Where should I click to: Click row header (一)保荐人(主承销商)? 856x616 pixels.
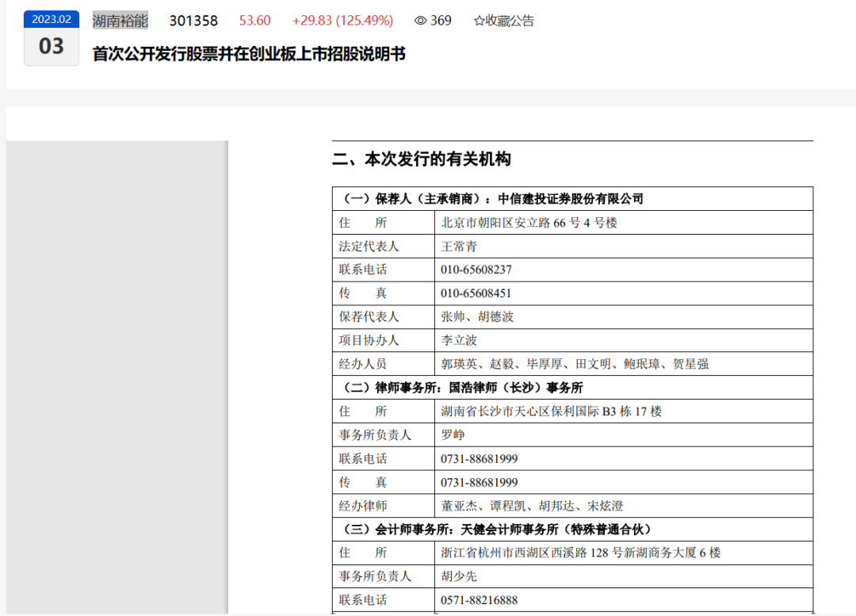pyautogui.click(x=573, y=199)
